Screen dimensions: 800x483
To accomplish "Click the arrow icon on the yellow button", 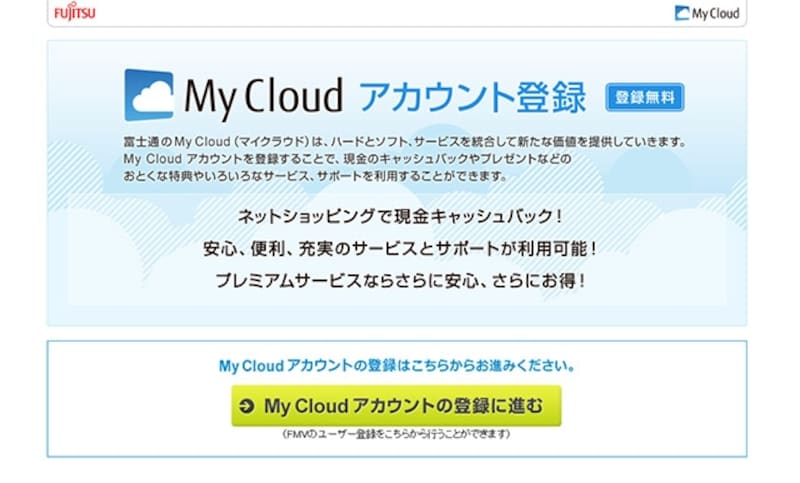I will [x=247, y=407].
